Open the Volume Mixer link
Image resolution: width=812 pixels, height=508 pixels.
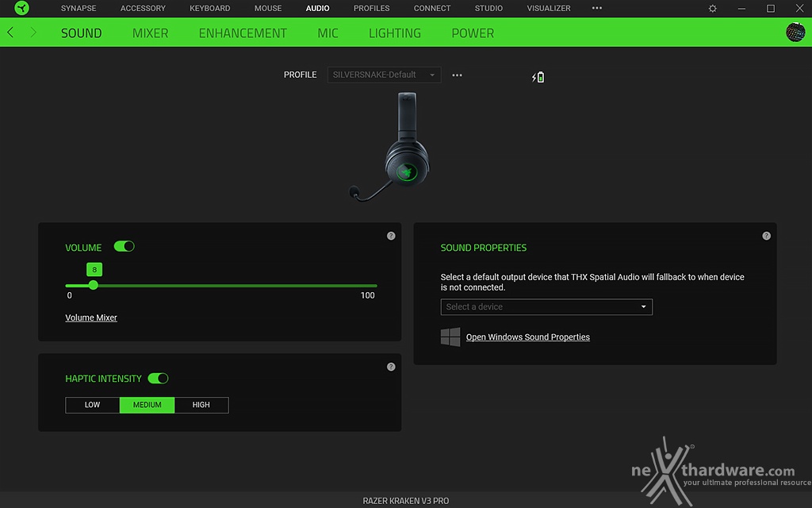91,317
